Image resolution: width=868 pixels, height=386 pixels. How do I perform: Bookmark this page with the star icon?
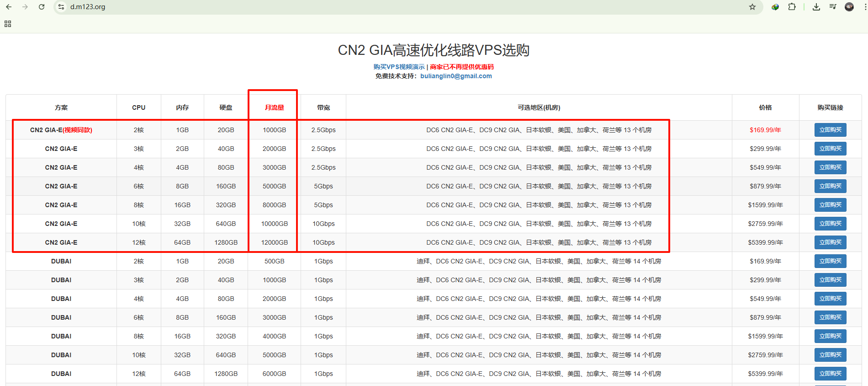pyautogui.click(x=752, y=7)
